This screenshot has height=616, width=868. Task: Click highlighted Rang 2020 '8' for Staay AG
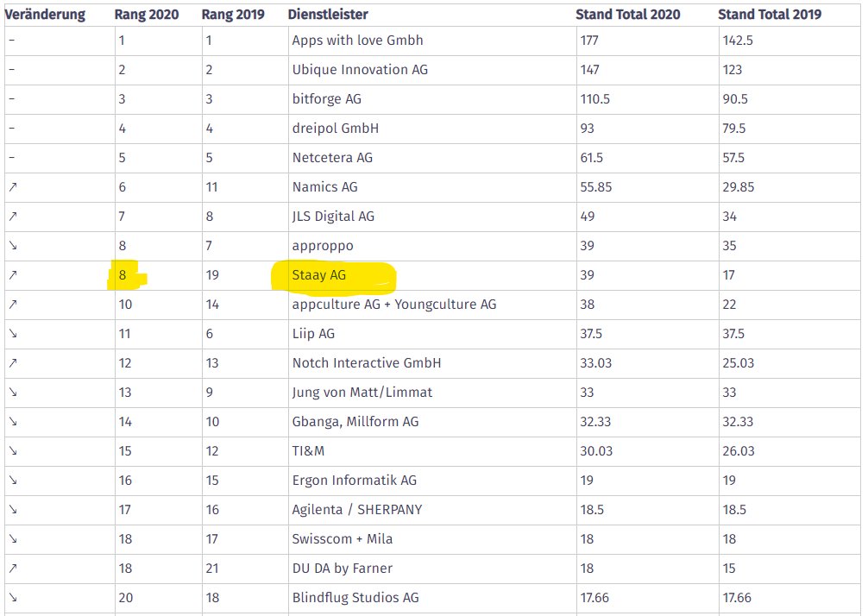123,275
